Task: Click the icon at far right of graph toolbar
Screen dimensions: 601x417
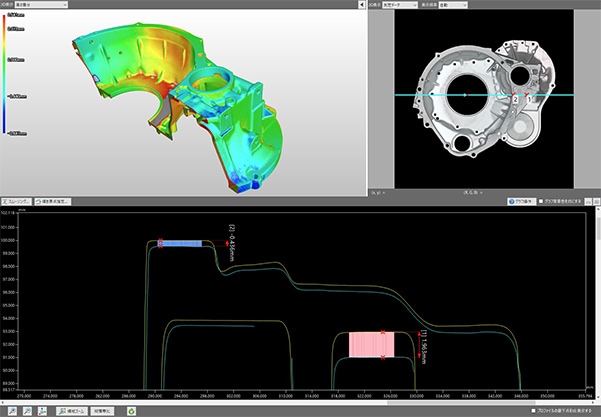Action: [594, 200]
